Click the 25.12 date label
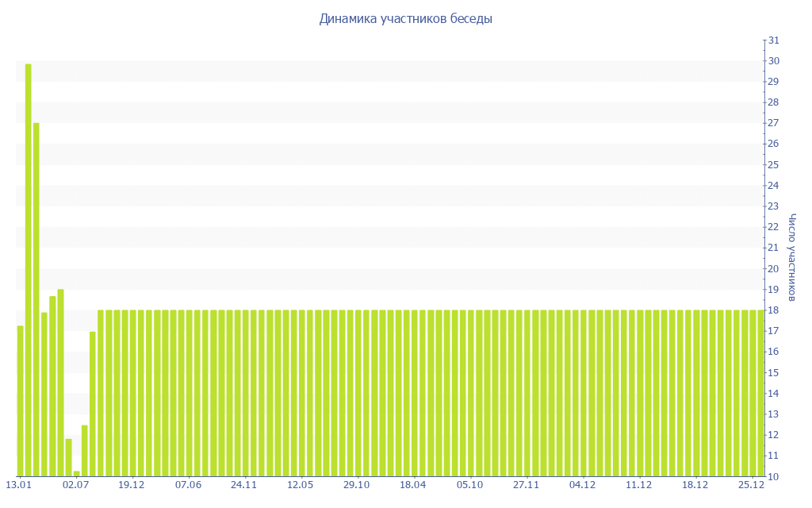The height and width of the screenshot is (508, 812). click(750, 485)
